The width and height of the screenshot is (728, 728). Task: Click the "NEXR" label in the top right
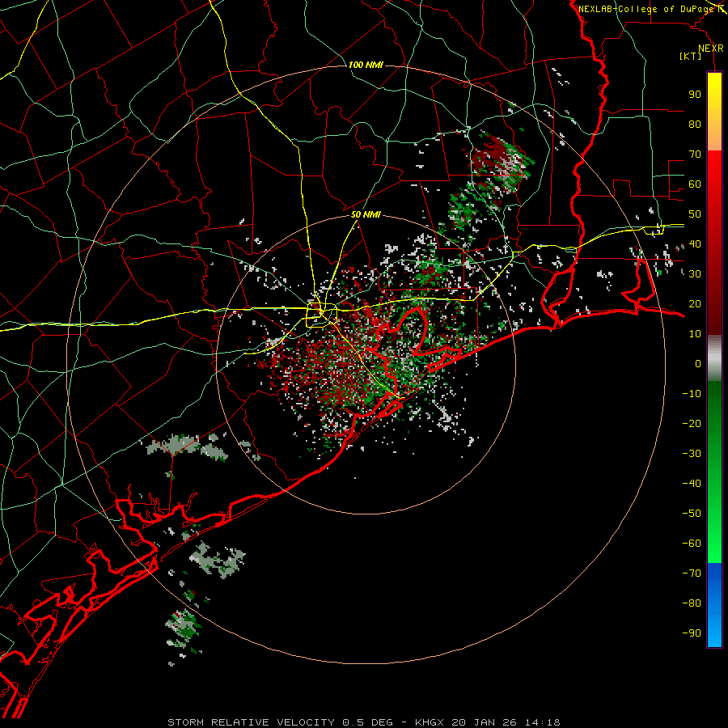(711, 49)
